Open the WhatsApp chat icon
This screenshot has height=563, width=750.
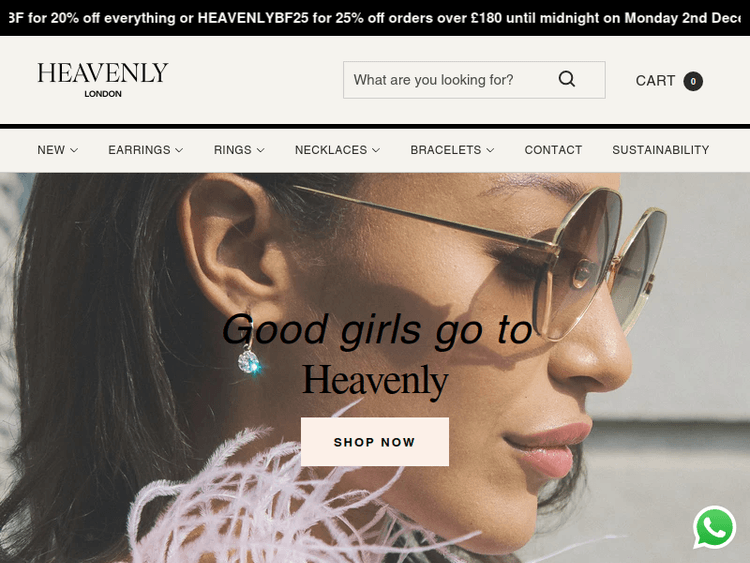pos(715,527)
